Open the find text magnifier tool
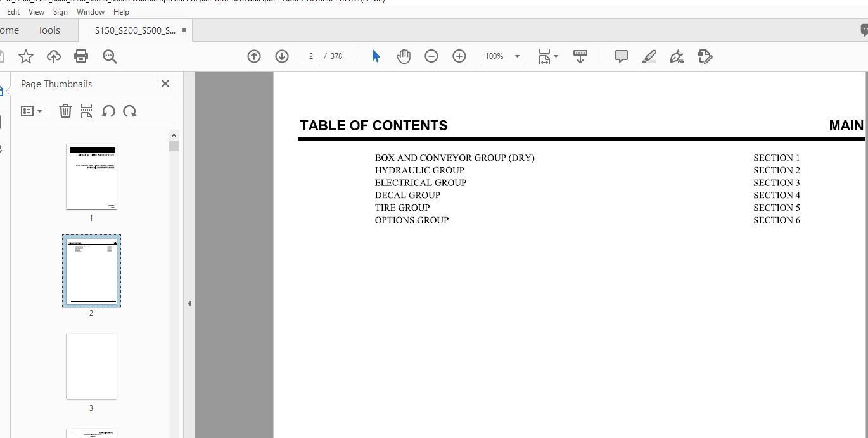 click(110, 56)
